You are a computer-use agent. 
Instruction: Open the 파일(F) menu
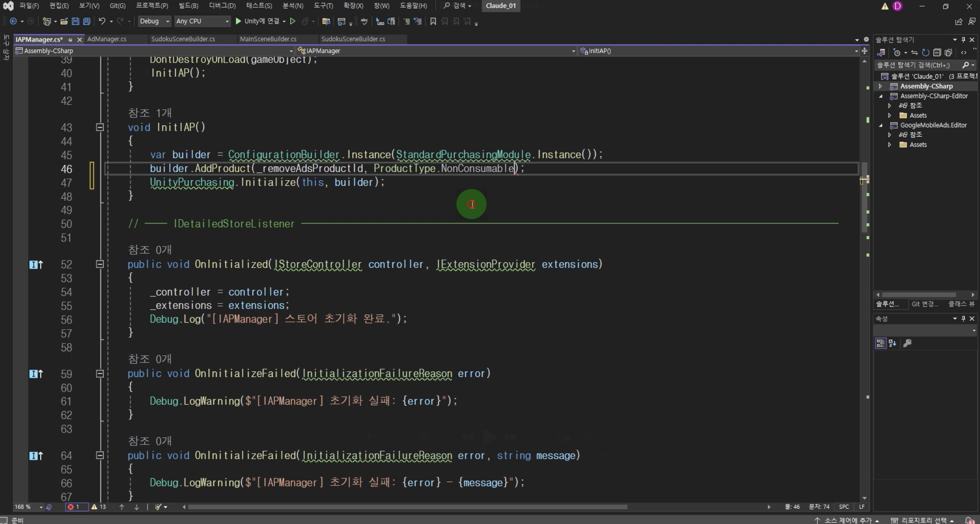click(x=29, y=6)
